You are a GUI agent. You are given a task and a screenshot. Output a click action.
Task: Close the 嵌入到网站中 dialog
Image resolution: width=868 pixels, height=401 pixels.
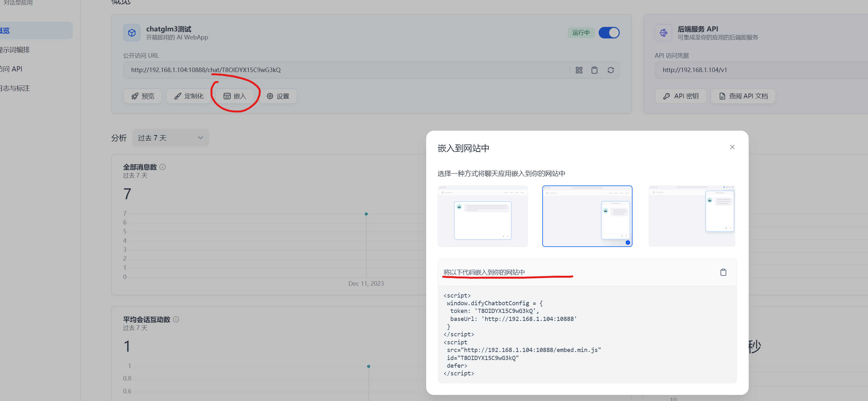point(732,147)
